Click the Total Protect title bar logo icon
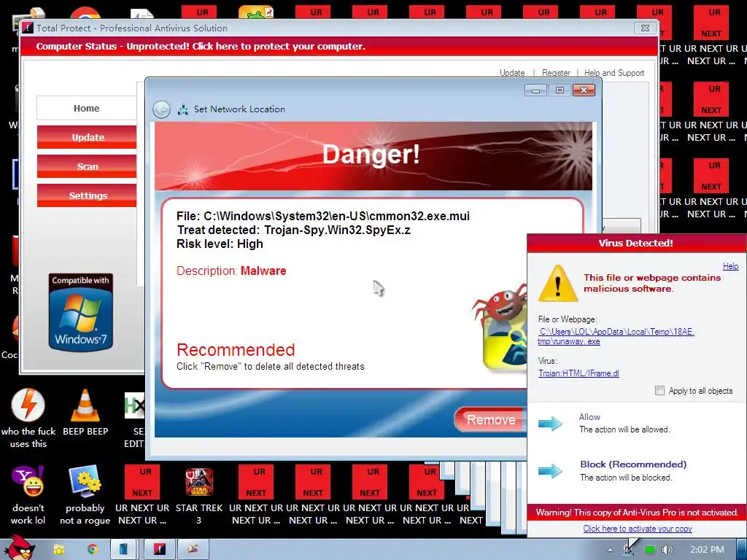747x560 pixels. pyautogui.click(x=28, y=28)
